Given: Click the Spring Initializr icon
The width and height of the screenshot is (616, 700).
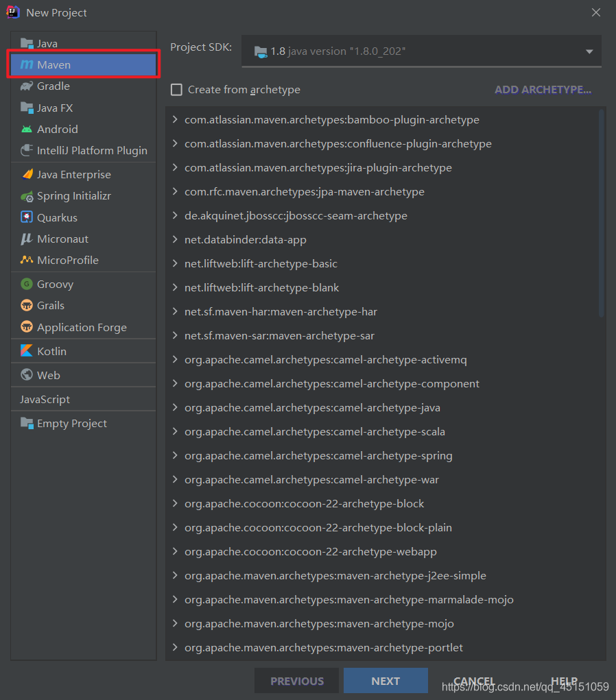Looking at the screenshot, I should pyautogui.click(x=27, y=196).
